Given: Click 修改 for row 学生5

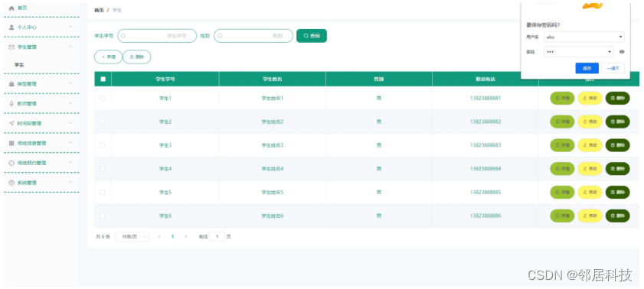Looking at the screenshot, I should tap(590, 192).
